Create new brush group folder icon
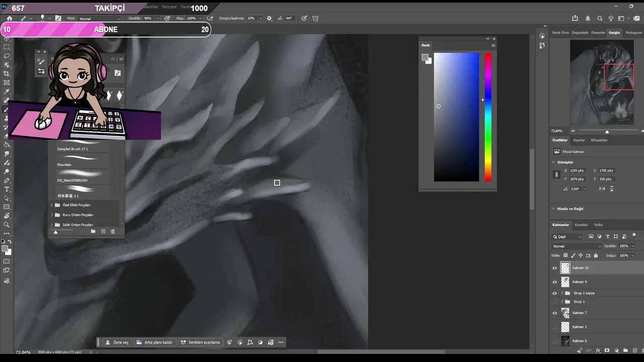The height and width of the screenshot is (362, 644). [93, 231]
